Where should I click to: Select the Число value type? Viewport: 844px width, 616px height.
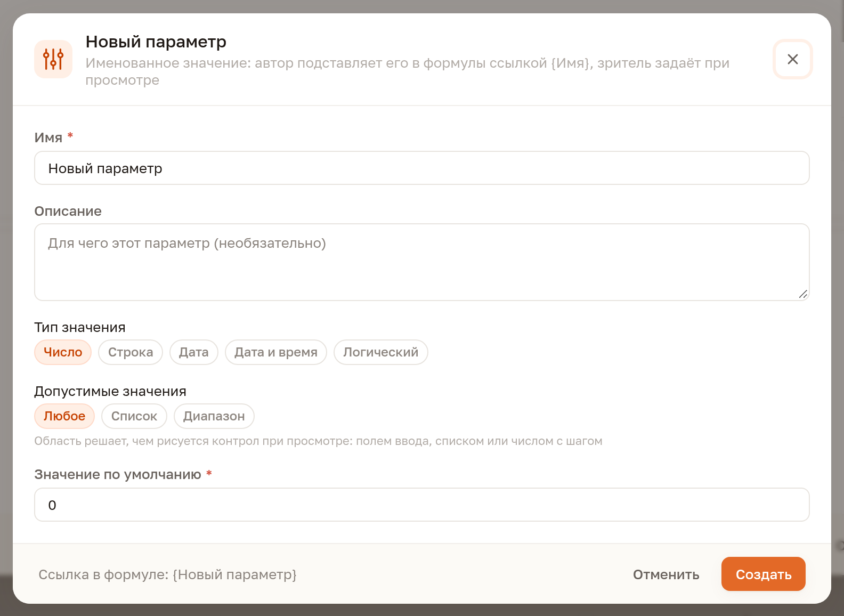click(63, 352)
